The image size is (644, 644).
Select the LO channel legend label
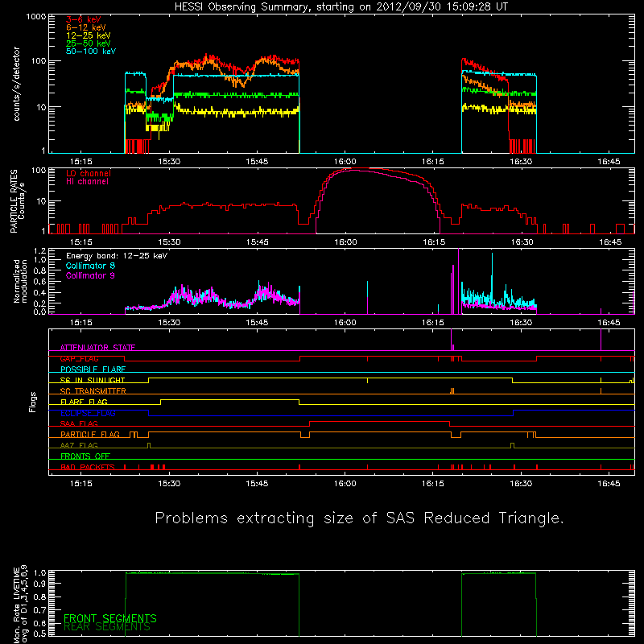tap(89, 173)
